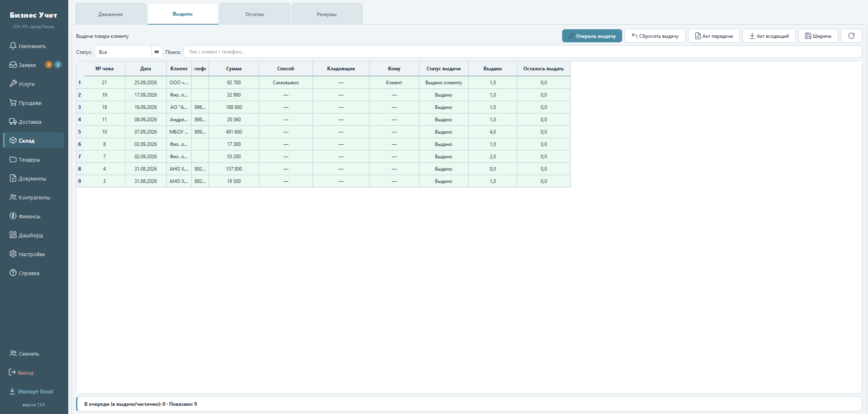The image size is (868, 414).
Task: Click the Сбросить выдачу button
Action: (655, 36)
